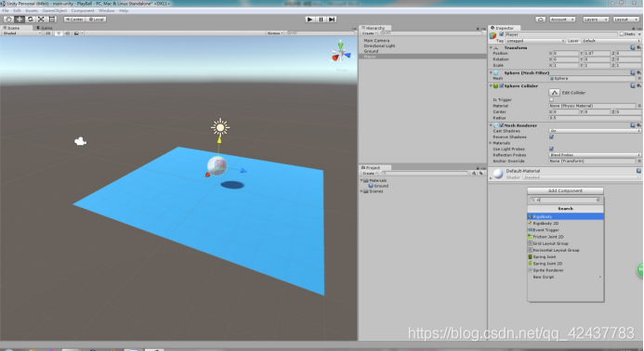Toggle the Static checkbox

click(x=622, y=34)
